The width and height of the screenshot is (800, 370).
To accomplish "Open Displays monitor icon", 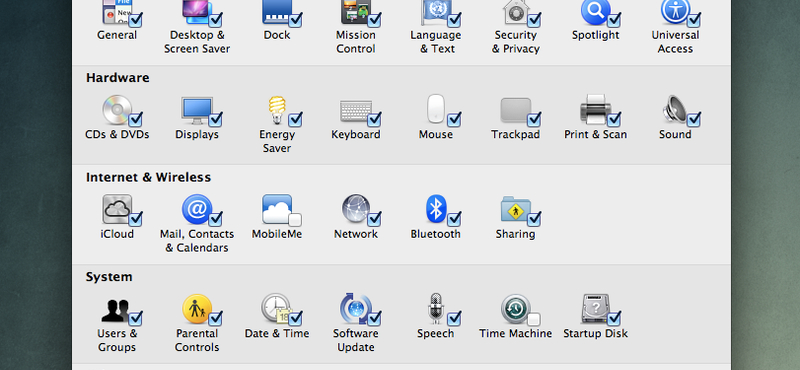I will click(x=196, y=109).
